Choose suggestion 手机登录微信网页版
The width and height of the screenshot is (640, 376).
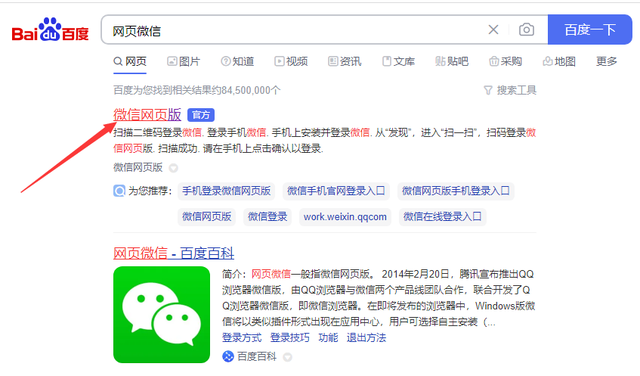tap(226, 191)
